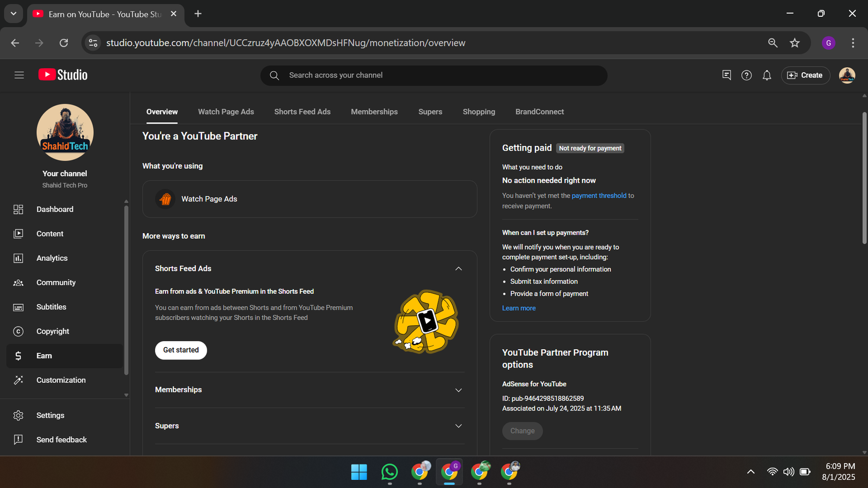Open a new browser tab
The width and height of the screenshot is (868, 488).
coord(198,14)
